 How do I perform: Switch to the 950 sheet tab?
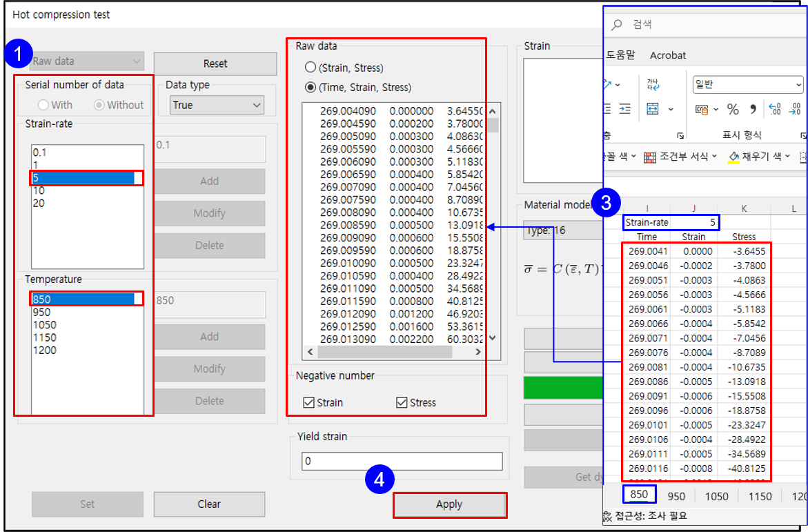pos(676,496)
